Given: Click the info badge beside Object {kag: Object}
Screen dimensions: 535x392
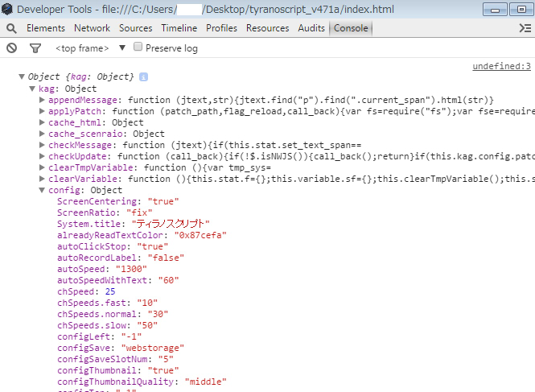Looking at the screenshot, I should point(144,77).
